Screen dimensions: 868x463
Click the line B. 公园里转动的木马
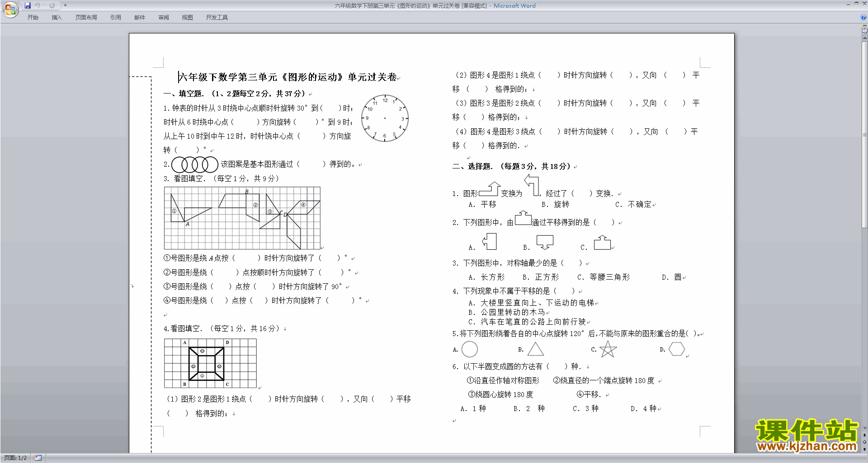507,312
